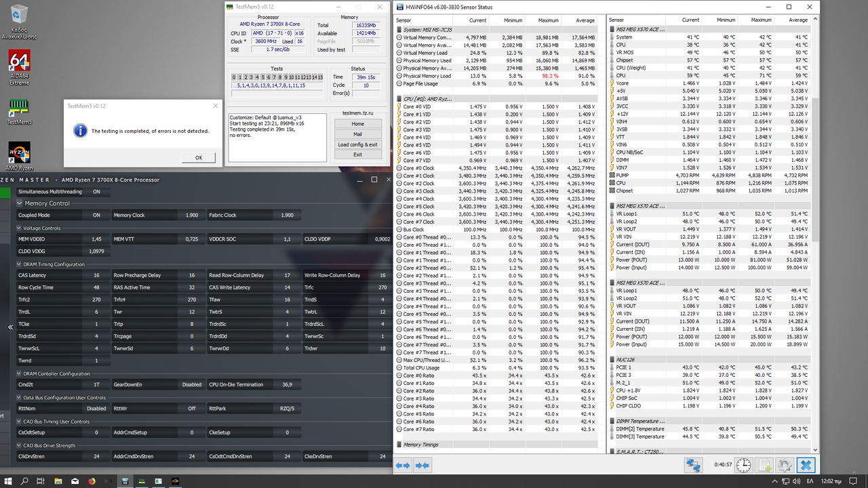Screen dimensions: 868x488
Task: Open the Recycle Bin desktop icon
Action: [19, 21]
